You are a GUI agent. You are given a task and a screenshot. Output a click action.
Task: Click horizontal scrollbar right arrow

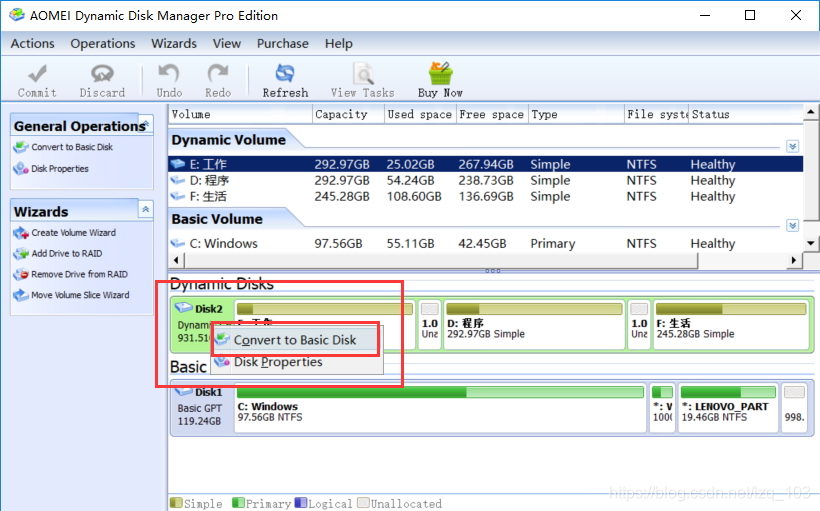pyautogui.click(x=794, y=260)
